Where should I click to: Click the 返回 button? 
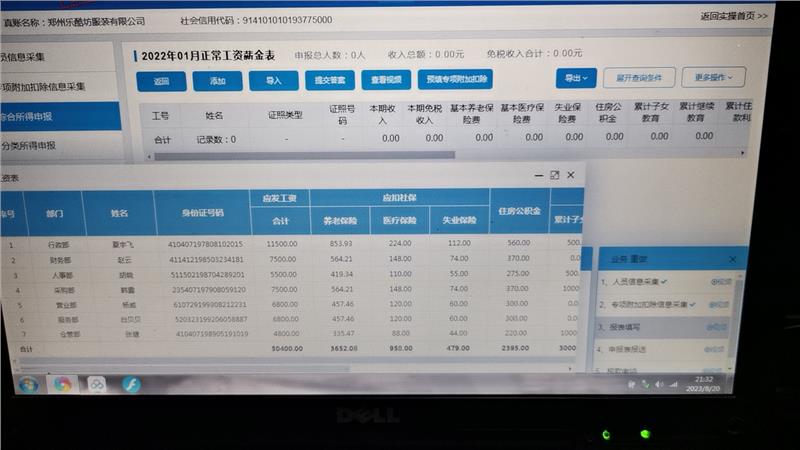(x=162, y=81)
